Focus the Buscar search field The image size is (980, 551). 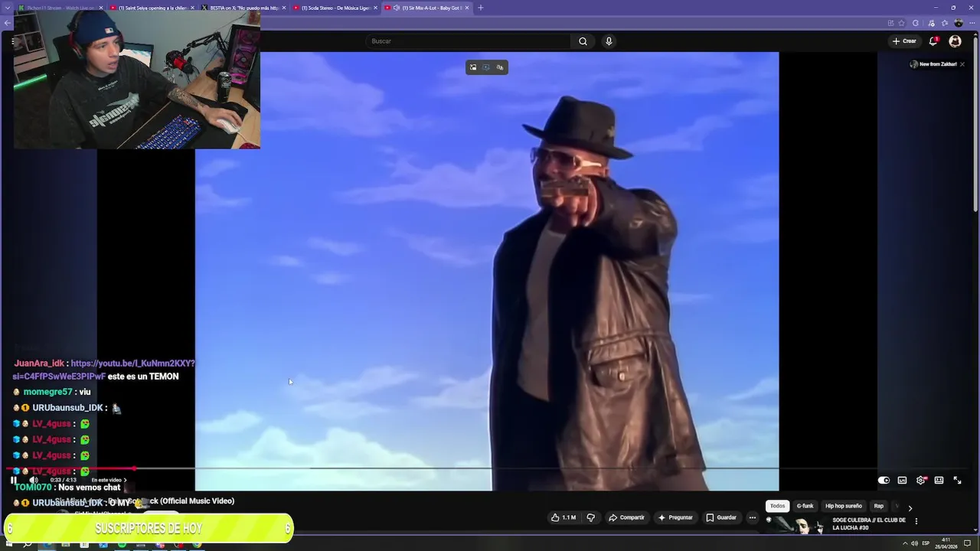click(467, 41)
